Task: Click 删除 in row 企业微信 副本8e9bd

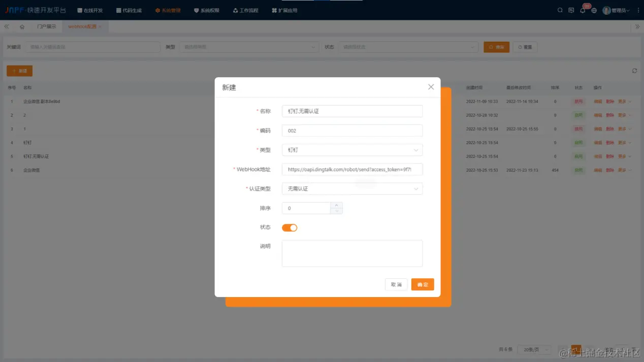Action: [x=610, y=102]
